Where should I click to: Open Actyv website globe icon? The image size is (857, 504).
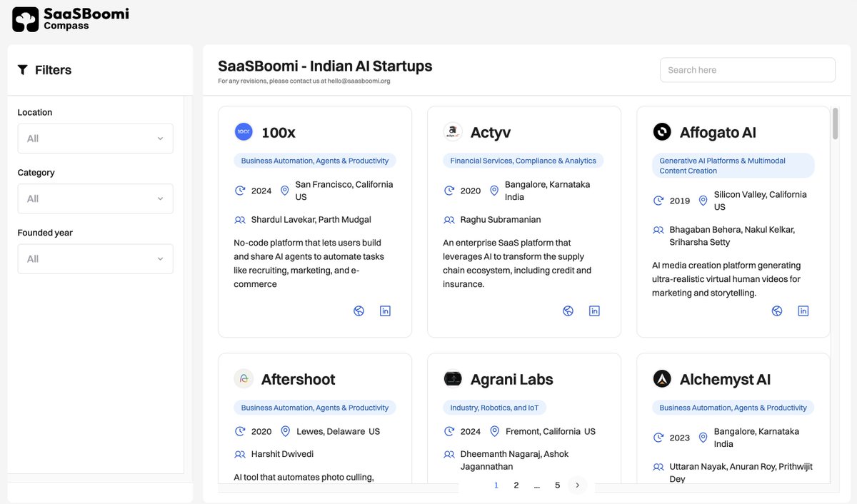point(568,311)
